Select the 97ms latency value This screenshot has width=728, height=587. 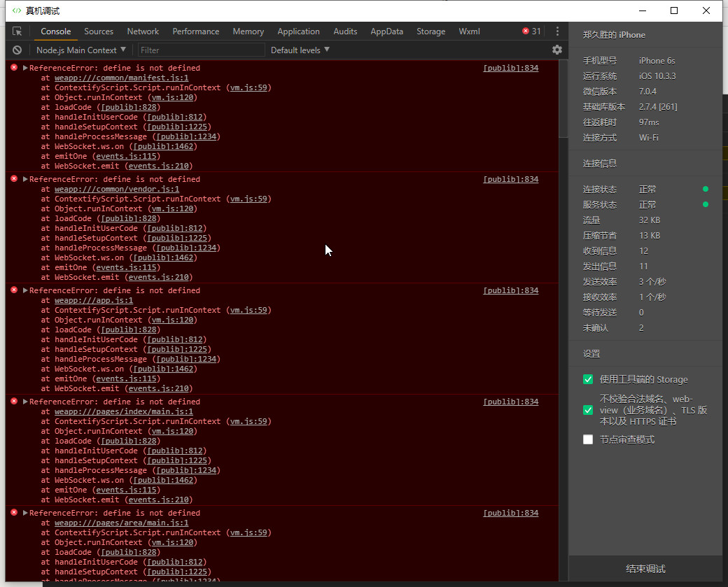[649, 122]
